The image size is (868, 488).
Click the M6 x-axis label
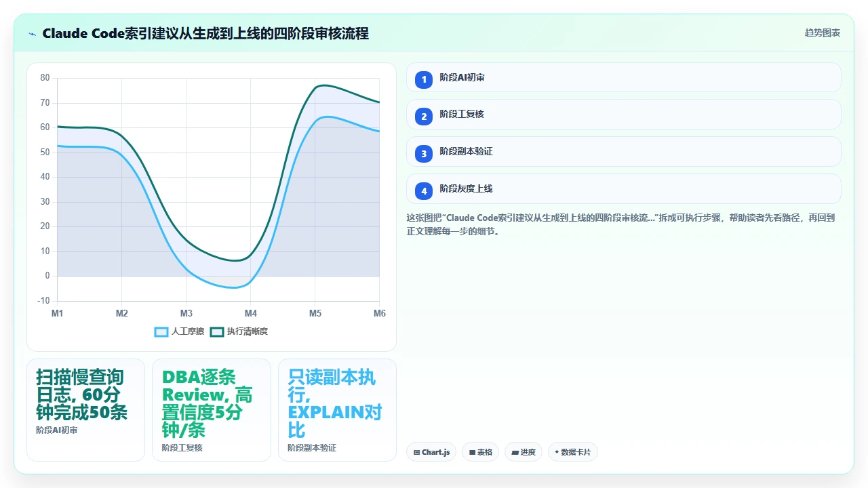[380, 313]
